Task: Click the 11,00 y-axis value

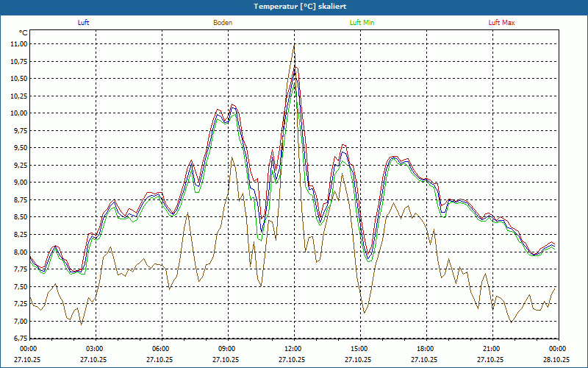Action: tap(18, 44)
